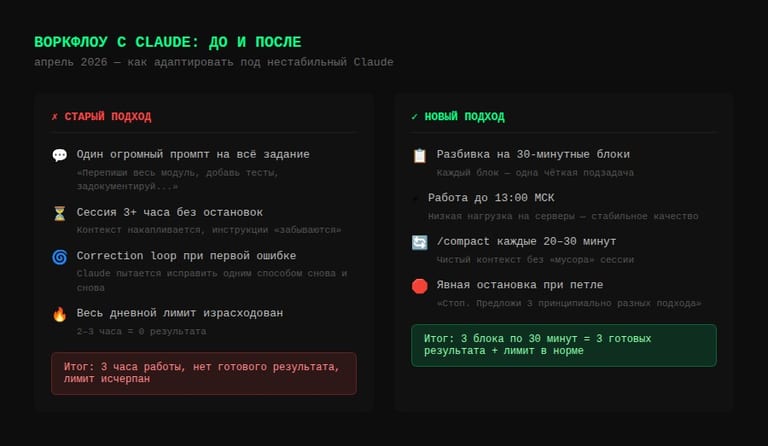768x446 pixels.
Task: Click 'Работа до 13:00 МСК'
Action: pos(491,198)
